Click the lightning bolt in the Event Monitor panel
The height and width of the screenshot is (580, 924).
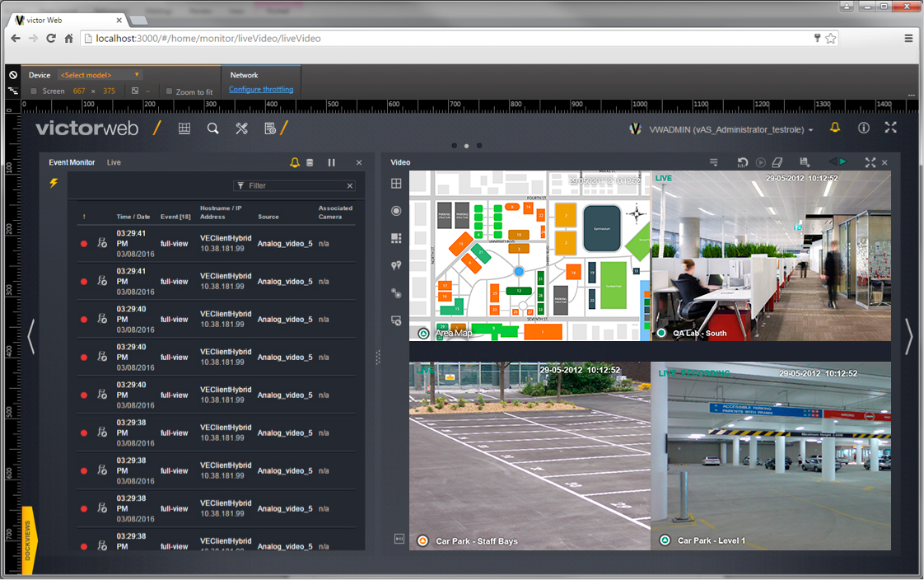[x=54, y=185]
